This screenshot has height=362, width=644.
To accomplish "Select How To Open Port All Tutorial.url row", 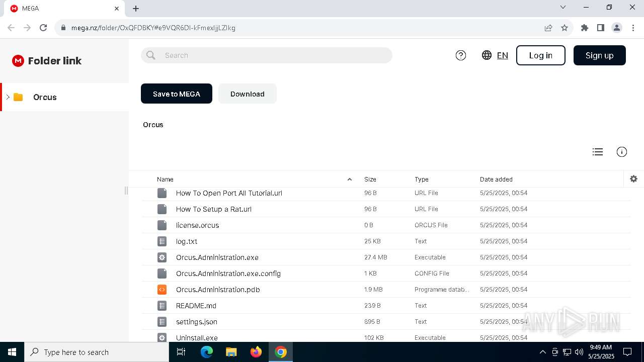I will pyautogui.click(x=386, y=193).
